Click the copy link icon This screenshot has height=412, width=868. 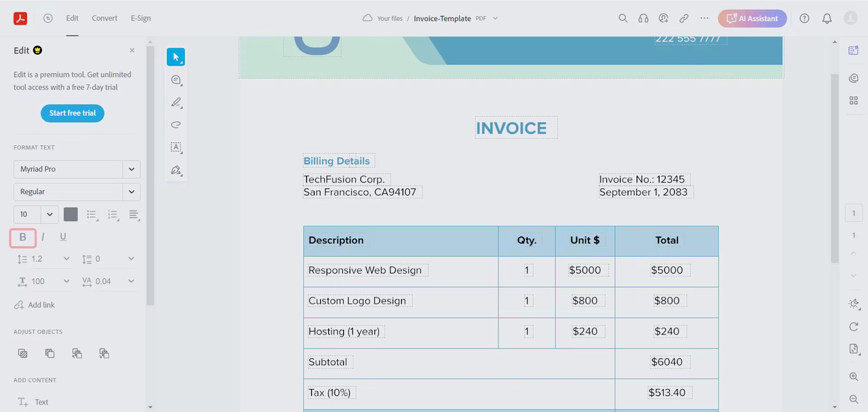click(x=684, y=18)
